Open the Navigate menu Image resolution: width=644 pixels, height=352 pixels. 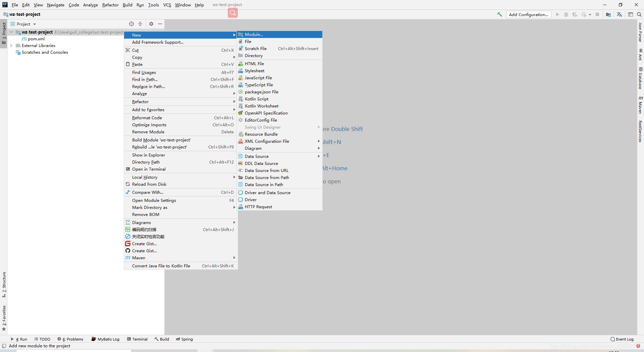click(56, 5)
